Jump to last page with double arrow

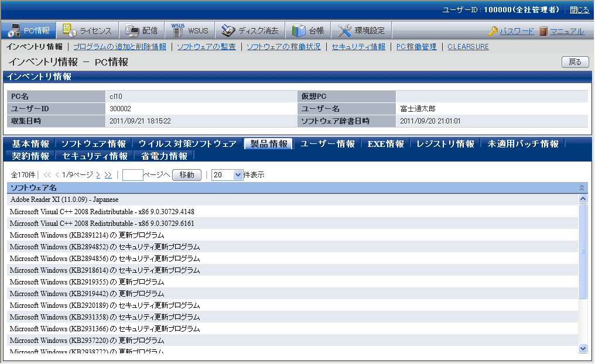[108, 175]
